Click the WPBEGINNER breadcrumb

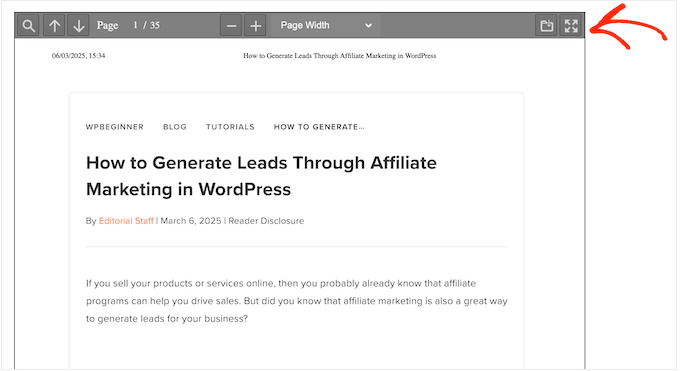click(114, 127)
